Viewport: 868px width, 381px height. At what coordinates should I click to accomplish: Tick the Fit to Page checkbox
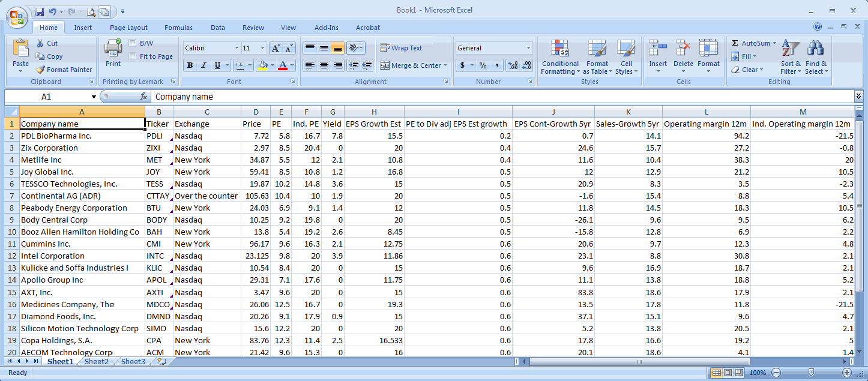click(x=133, y=56)
